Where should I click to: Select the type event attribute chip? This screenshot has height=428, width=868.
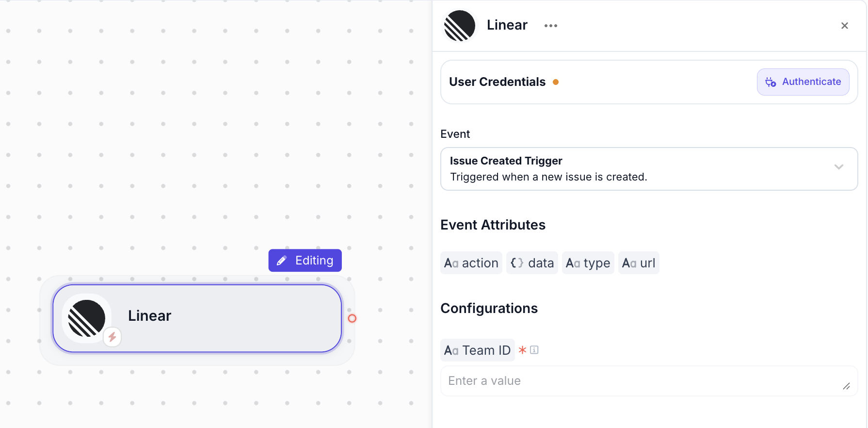(x=588, y=263)
